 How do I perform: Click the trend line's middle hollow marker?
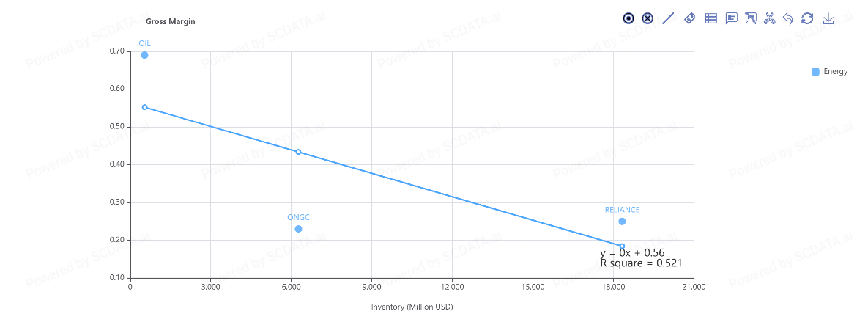pyautogui.click(x=298, y=152)
